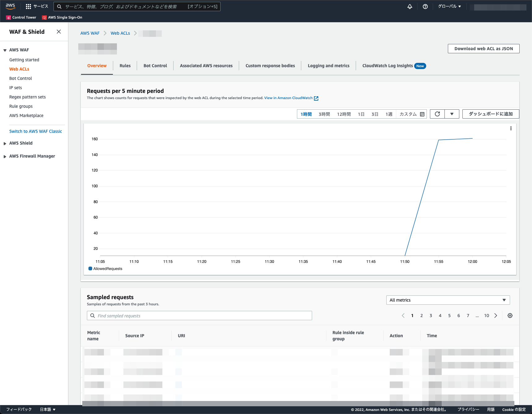The image size is (532, 414).
Task: Close the WAF & Shield sidebar
Action: [x=59, y=32]
